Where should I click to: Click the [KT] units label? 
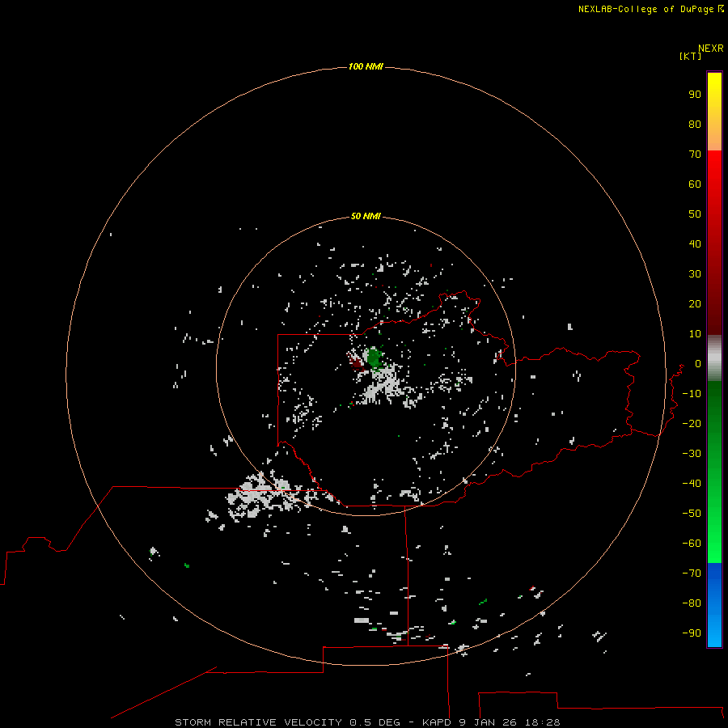[x=690, y=56]
